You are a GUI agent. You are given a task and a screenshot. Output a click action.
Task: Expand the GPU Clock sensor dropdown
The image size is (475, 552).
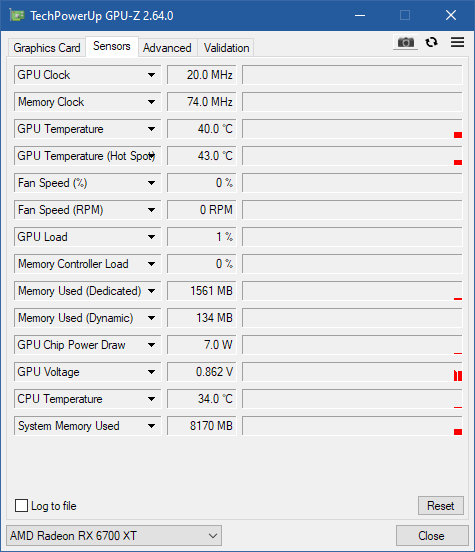[x=151, y=75]
